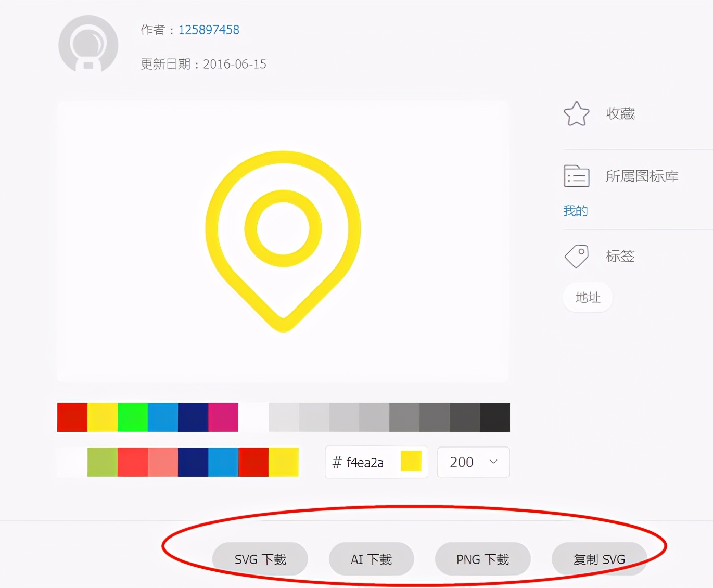Click the tag icon beside 标签

pos(577,256)
